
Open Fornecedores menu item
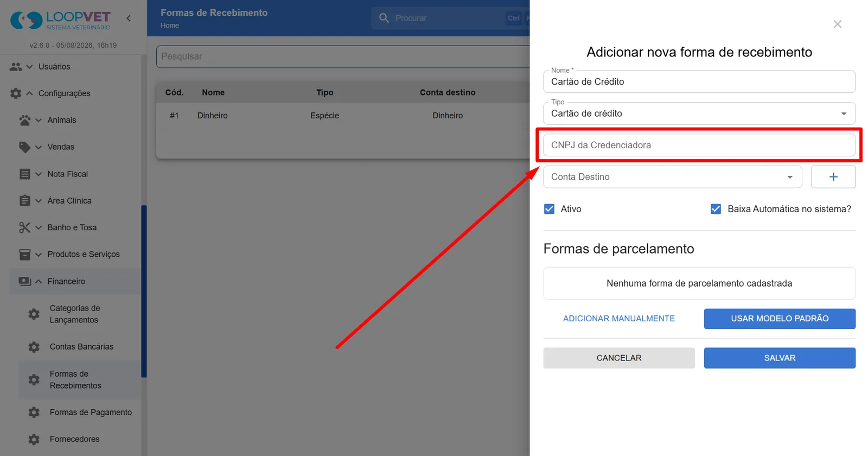click(x=80, y=439)
